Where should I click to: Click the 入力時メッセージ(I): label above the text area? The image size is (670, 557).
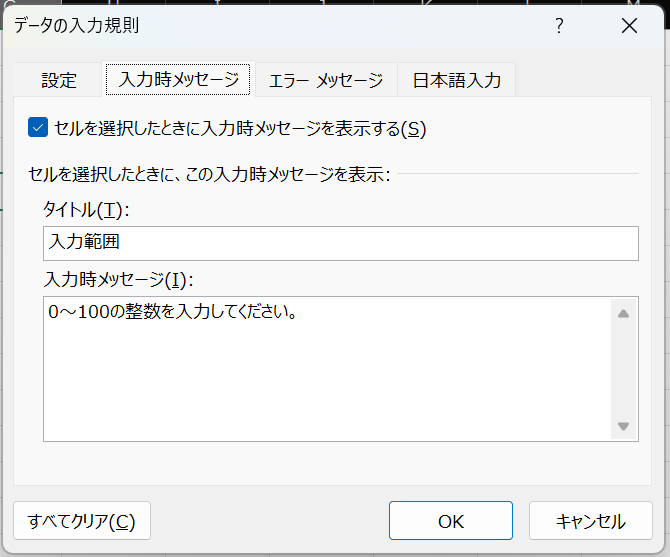(x=118, y=280)
